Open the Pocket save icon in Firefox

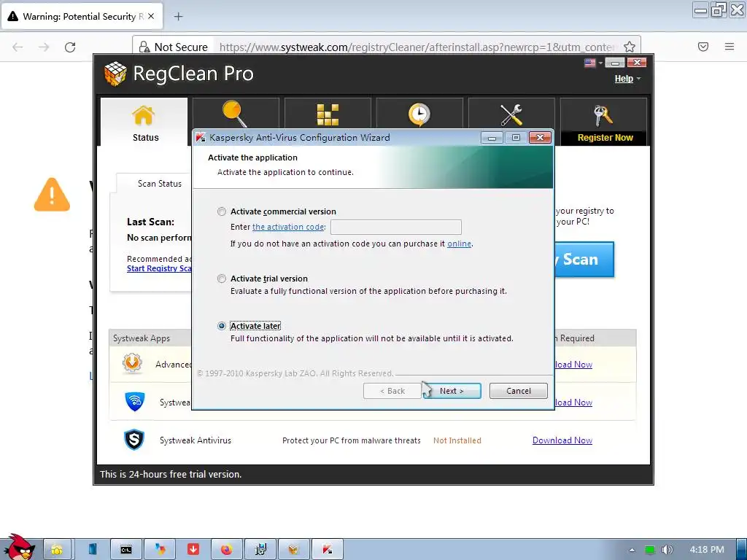coord(703,47)
